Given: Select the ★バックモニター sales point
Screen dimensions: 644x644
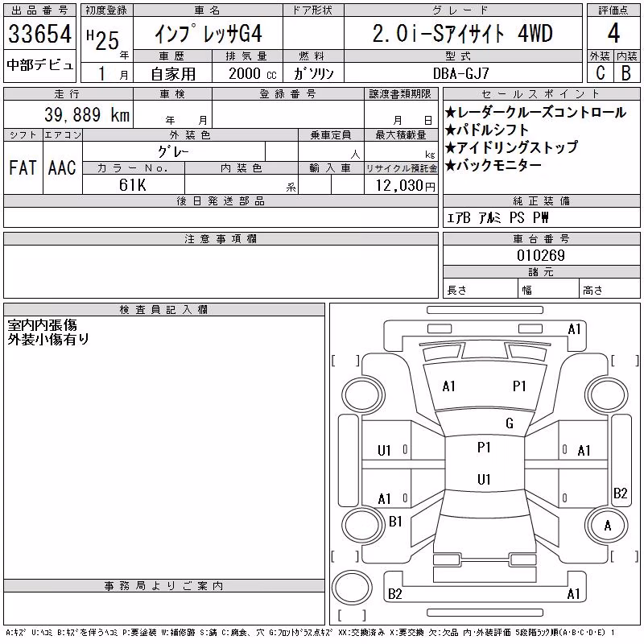Looking at the screenshot, I should coord(493,165).
